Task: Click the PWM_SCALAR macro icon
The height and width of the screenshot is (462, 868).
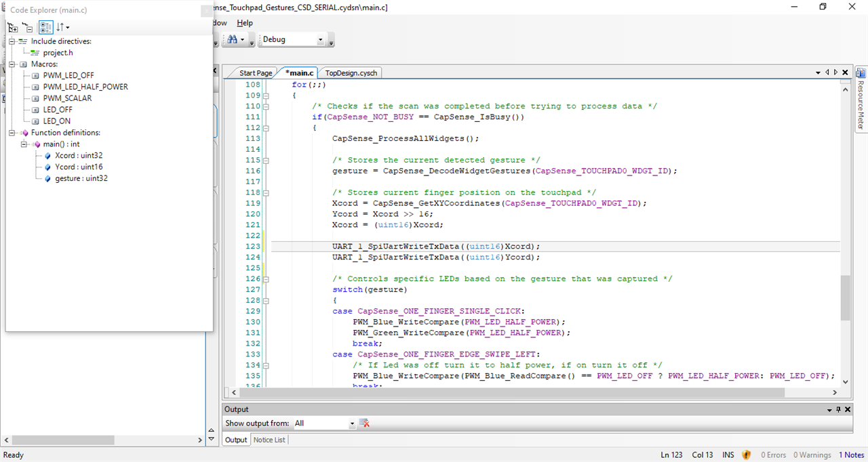Action: point(35,98)
